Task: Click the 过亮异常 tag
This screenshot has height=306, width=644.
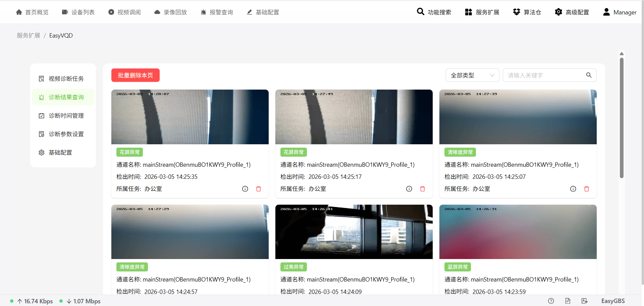Action: pyautogui.click(x=294, y=267)
